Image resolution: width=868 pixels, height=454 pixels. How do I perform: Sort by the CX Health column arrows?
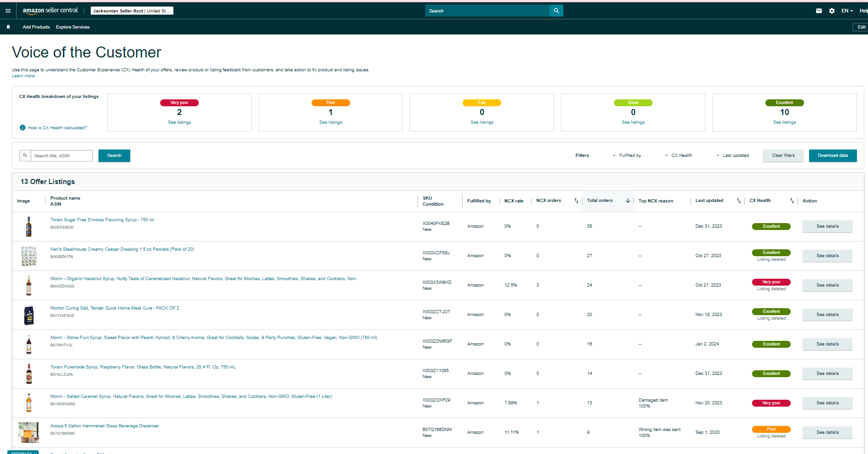[x=792, y=201]
